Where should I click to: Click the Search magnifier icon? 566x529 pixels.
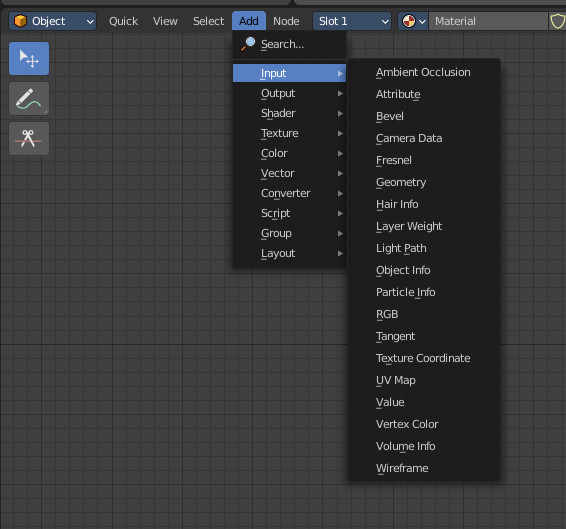248,44
